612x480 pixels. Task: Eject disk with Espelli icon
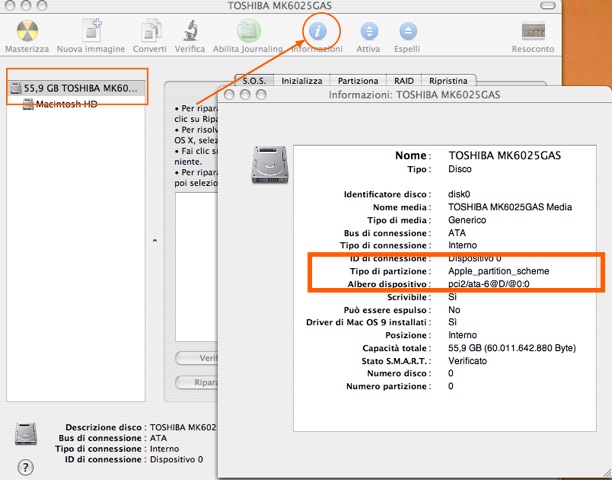408,31
